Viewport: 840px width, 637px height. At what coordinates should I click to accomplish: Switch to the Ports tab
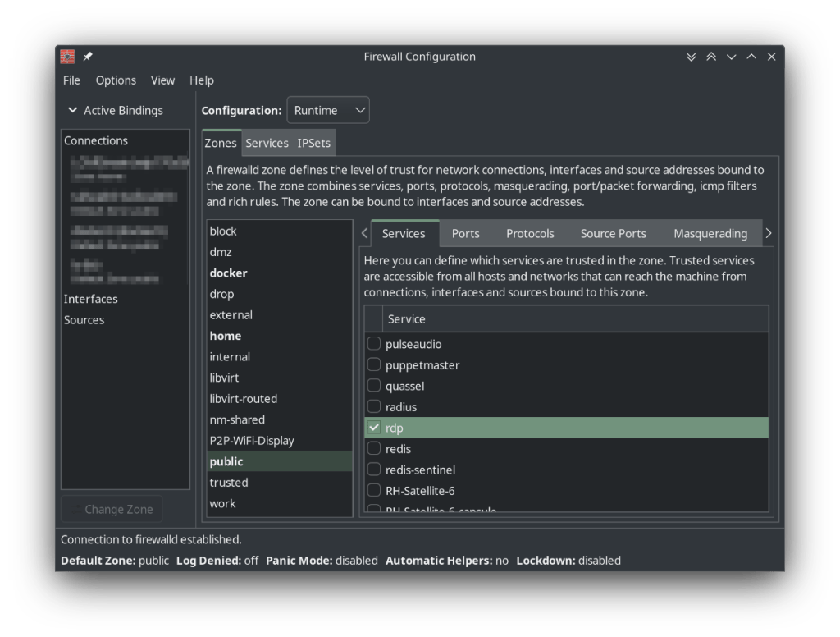(x=465, y=233)
